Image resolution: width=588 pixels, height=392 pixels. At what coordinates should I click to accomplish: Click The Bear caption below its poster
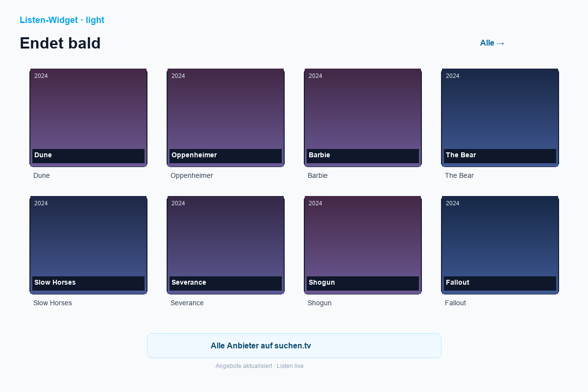[x=459, y=175]
